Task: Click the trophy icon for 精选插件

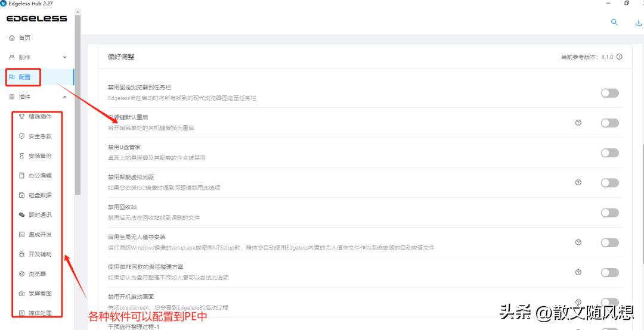Action: [22, 117]
